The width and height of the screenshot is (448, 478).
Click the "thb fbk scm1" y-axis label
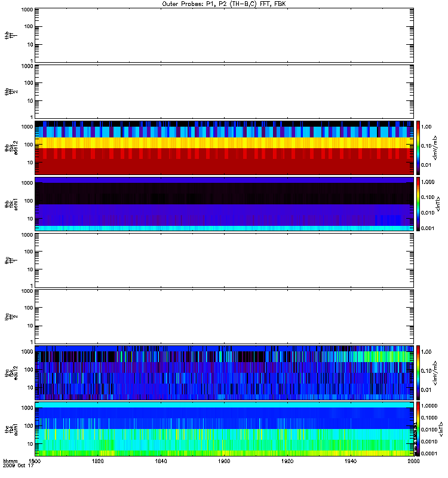tap(11, 204)
